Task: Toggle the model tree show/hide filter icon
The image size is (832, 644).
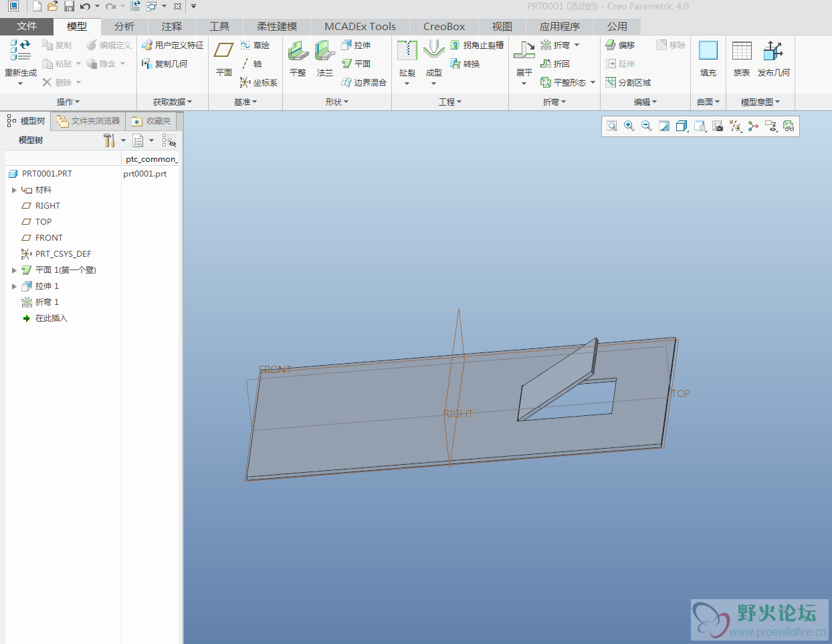Action: [x=169, y=140]
